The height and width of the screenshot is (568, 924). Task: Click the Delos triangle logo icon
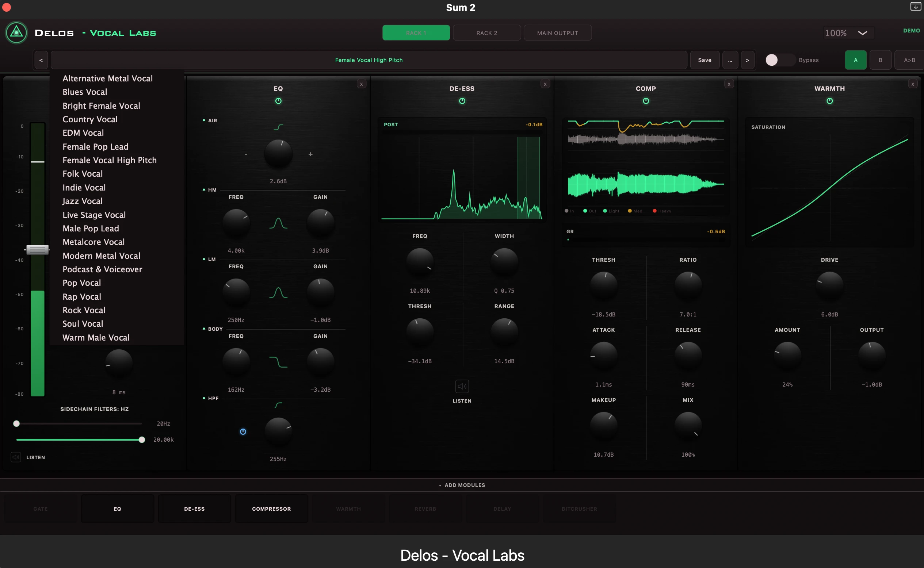[16, 33]
